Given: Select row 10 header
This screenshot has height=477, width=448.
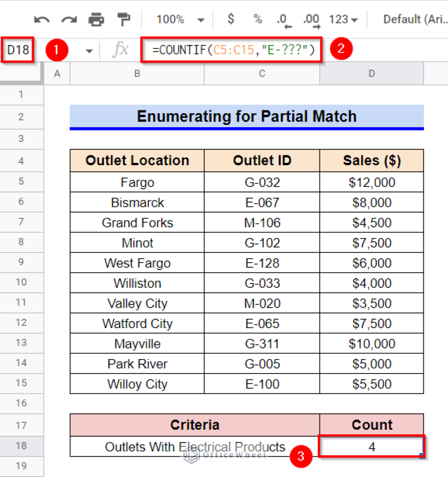Looking at the screenshot, I should click(x=22, y=283).
